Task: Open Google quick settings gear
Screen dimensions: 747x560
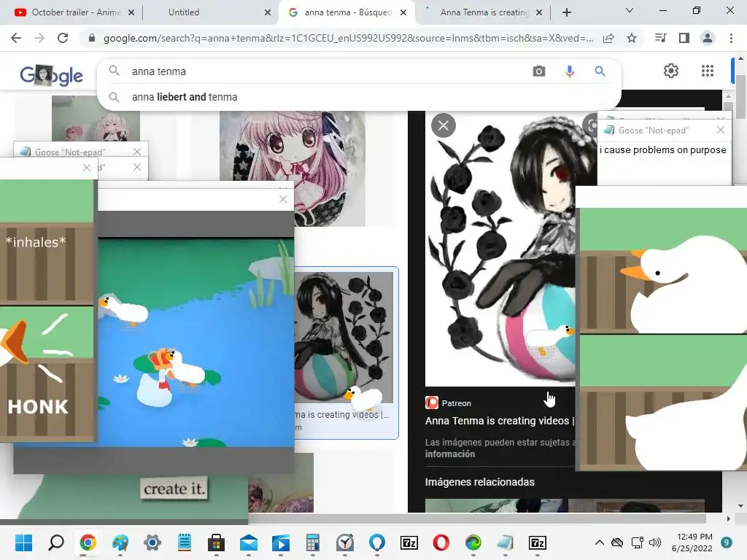Action: 671,71
